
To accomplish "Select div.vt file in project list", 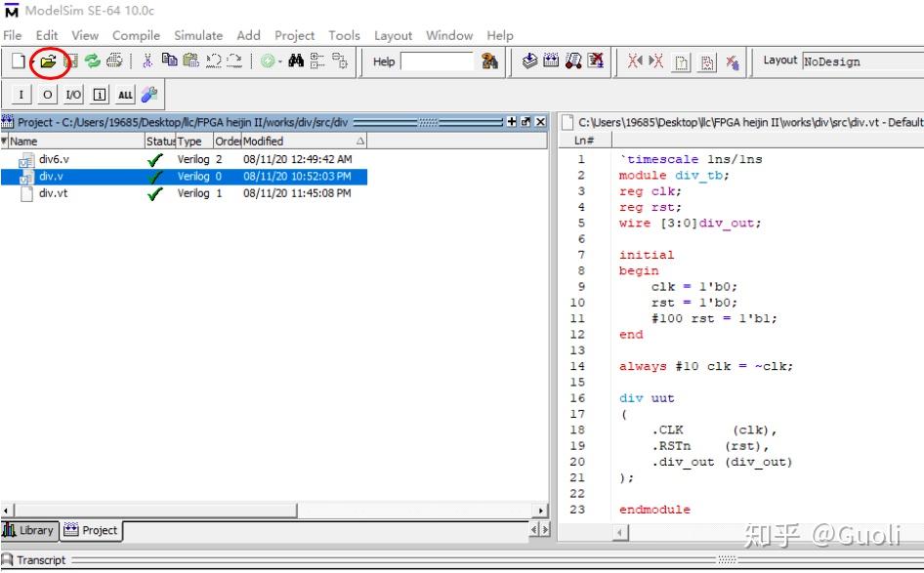I will tap(53, 193).
